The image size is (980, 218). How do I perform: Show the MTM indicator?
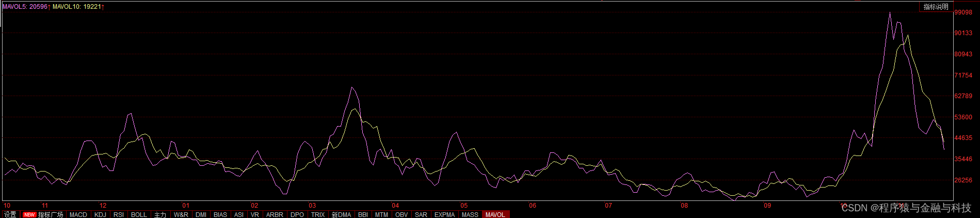click(x=382, y=214)
